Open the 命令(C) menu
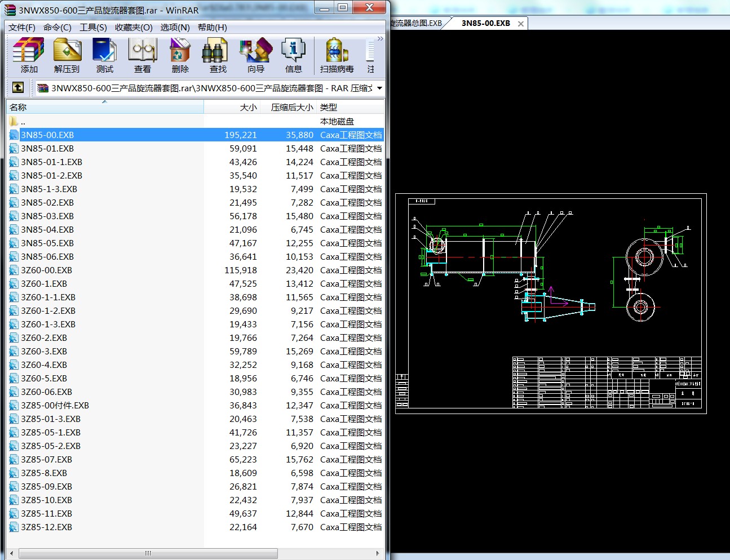Image resolution: width=730 pixels, height=560 pixels. 57,27
